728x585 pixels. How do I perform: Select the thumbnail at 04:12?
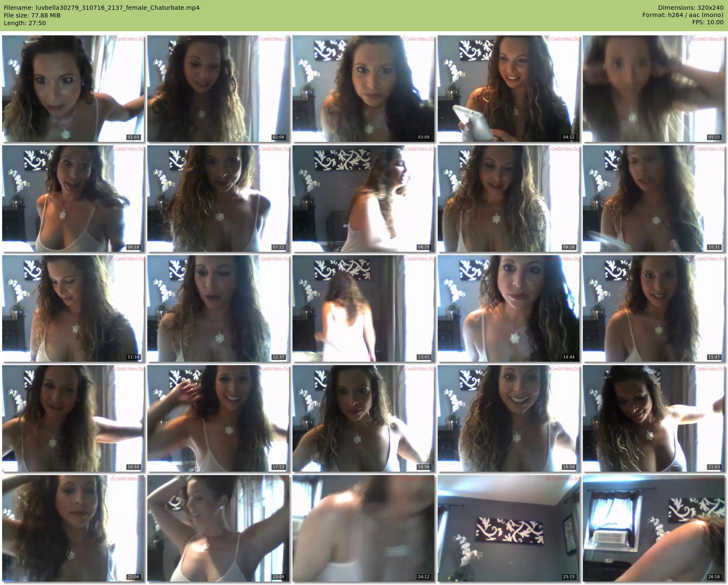pos(509,89)
